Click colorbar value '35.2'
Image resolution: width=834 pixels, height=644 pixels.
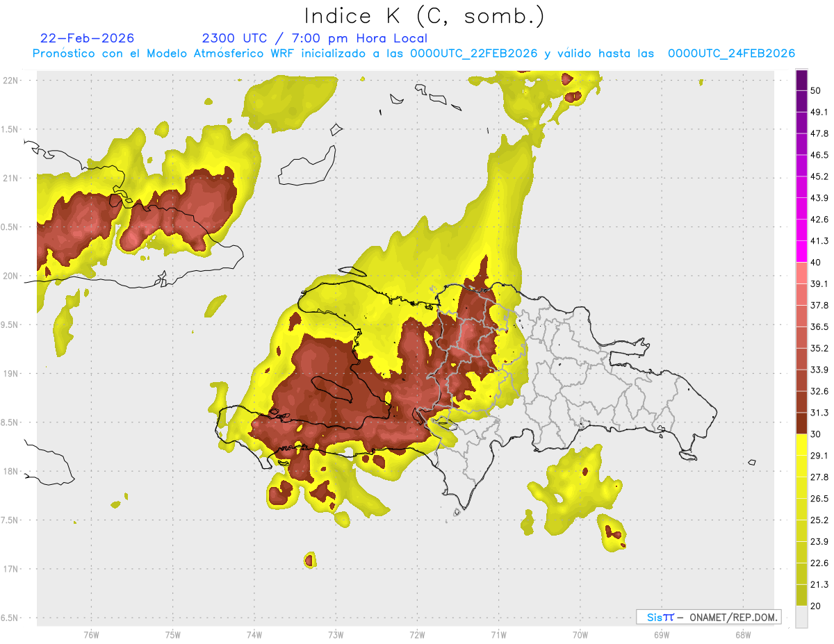[x=819, y=349]
